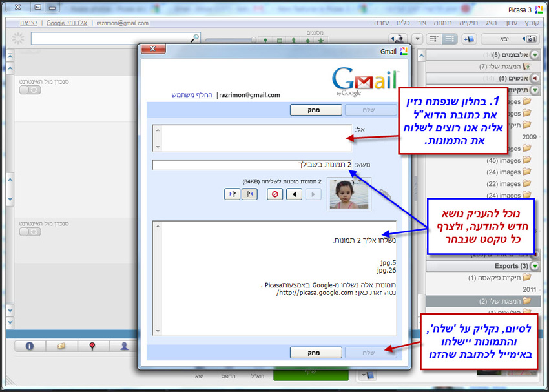This screenshot has width=549, height=392.
Task: Open the עזרה menu
Action: [x=381, y=23]
